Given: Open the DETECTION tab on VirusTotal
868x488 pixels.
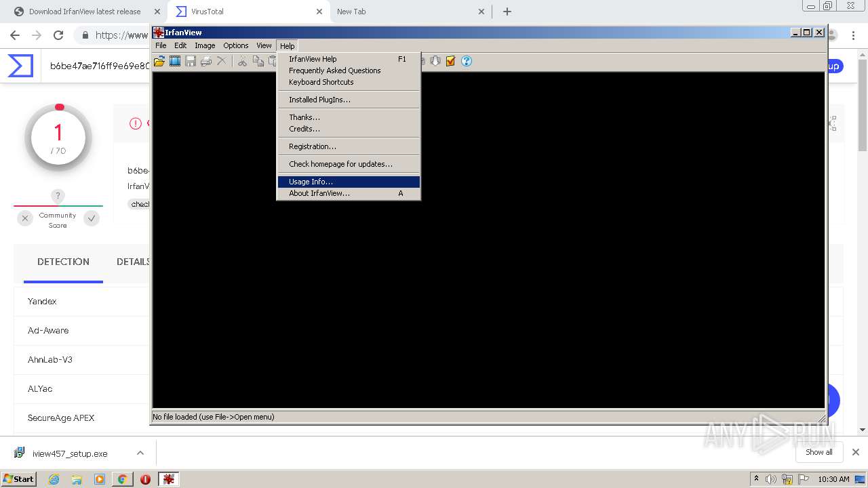Looking at the screenshot, I should [63, 262].
